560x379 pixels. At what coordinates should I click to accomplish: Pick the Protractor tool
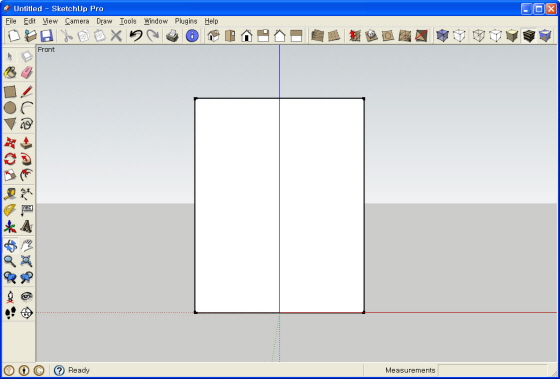click(x=10, y=210)
